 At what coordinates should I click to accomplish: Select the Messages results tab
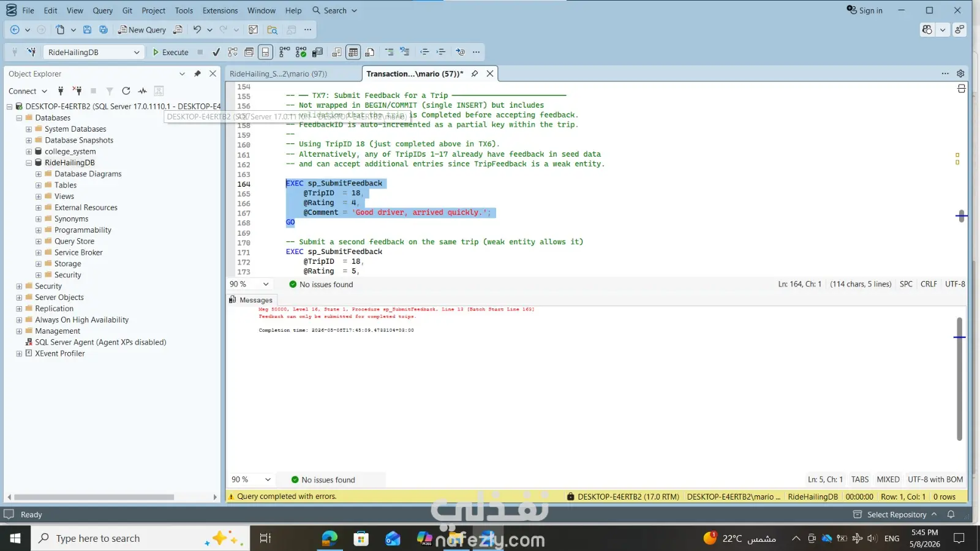[251, 300]
